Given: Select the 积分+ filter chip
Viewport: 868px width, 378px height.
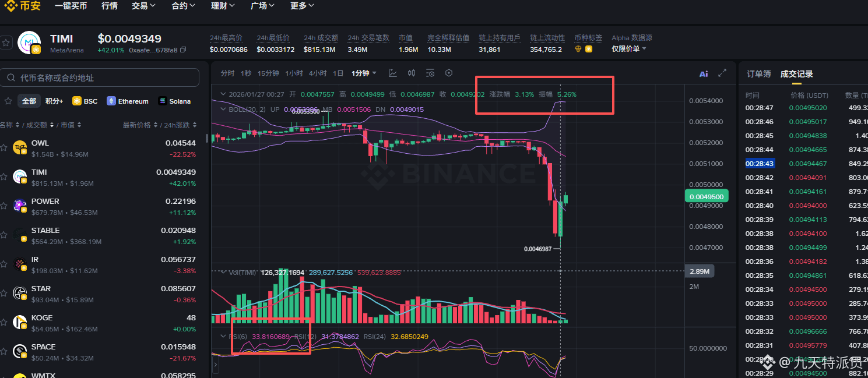Looking at the screenshot, I should (54, 101).
